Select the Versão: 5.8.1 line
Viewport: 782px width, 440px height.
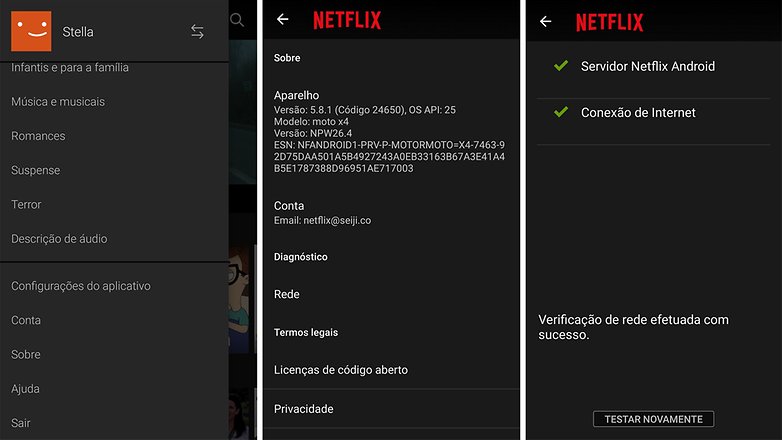365,110
